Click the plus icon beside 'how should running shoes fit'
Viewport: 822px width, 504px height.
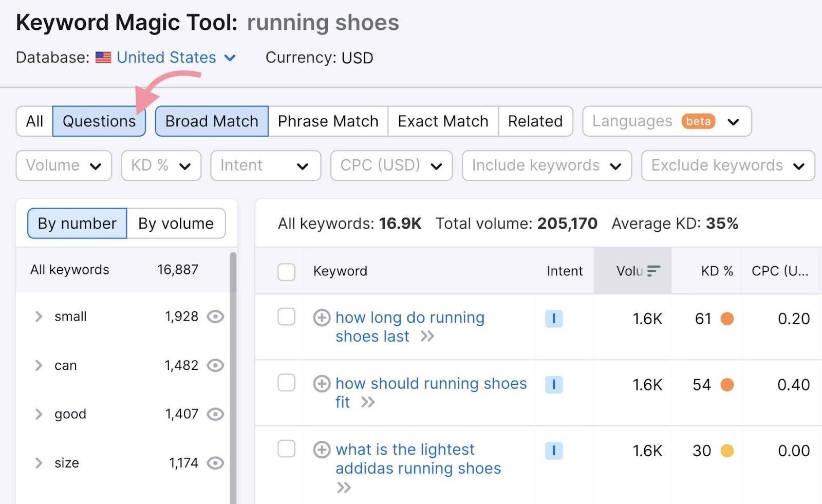[x=322, y=384]
